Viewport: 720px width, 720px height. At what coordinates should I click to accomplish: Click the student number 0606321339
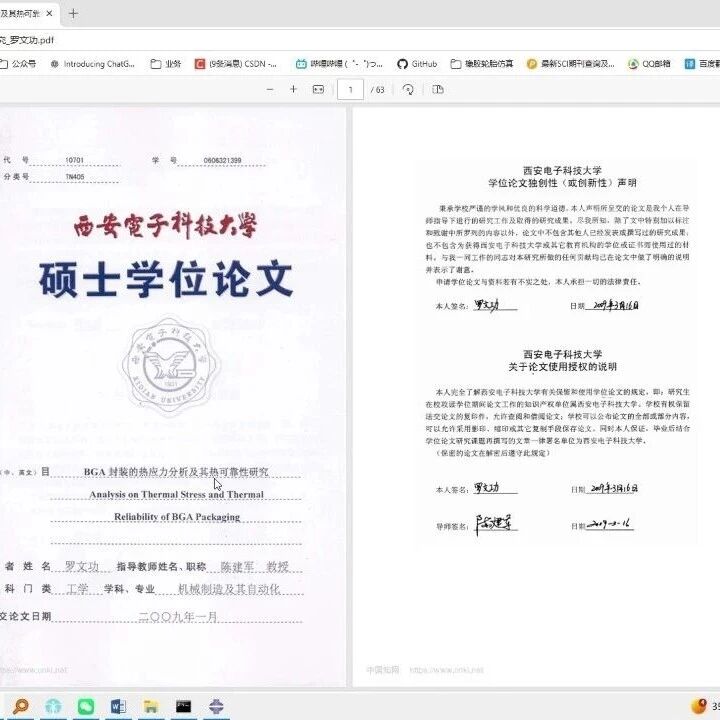222,160
